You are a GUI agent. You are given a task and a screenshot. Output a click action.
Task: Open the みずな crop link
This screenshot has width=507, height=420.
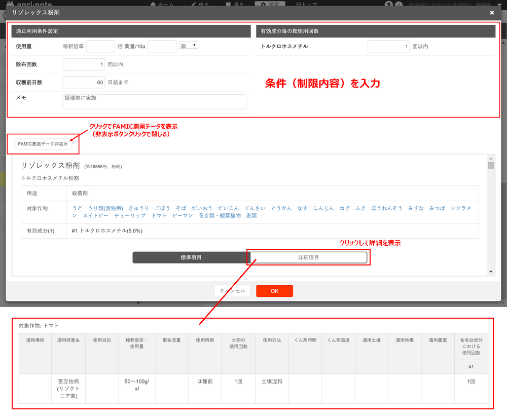pos(416,208)
